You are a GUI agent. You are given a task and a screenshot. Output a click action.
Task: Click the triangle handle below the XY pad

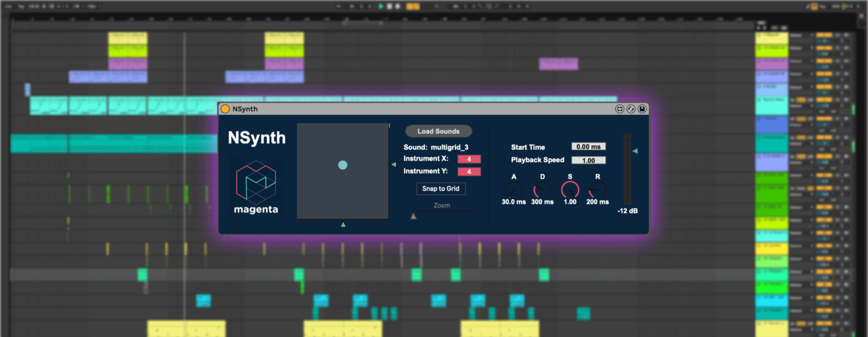pyautogui.click(x=343, y=225)
